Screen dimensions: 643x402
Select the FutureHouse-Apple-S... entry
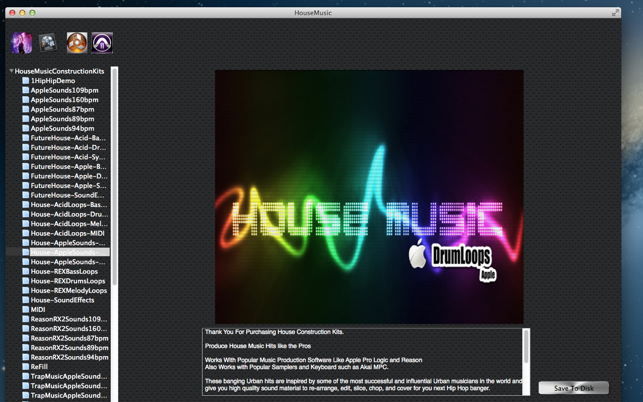pyautogui.click(x=68, y=185)
